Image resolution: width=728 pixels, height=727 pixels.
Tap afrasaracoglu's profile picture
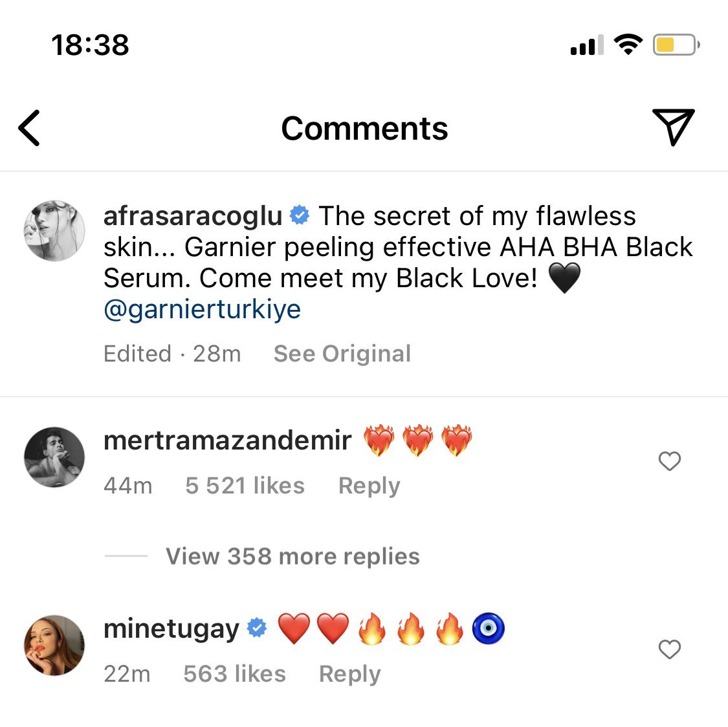point(54,230)
